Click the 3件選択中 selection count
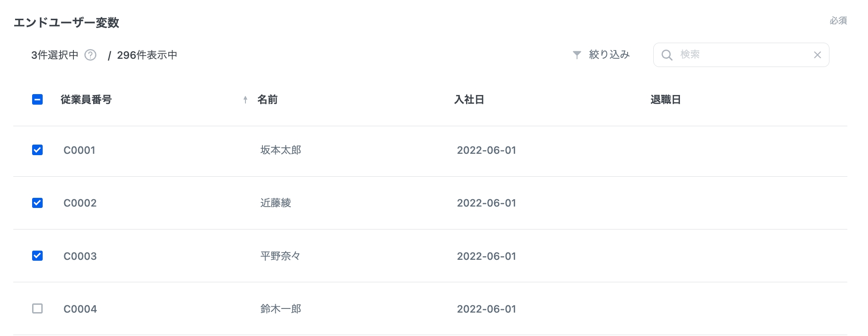 click(55, 55)
